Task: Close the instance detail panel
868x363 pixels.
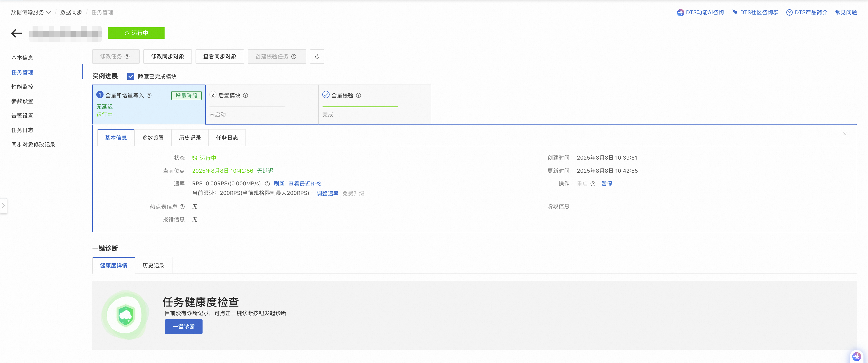Action: click(x=845, y=134)
